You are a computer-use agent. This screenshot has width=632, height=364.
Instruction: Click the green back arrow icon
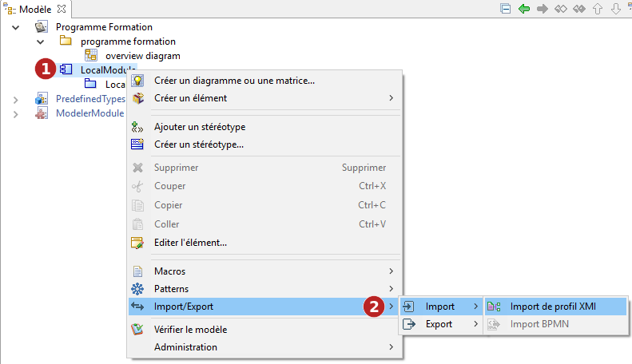524,9
